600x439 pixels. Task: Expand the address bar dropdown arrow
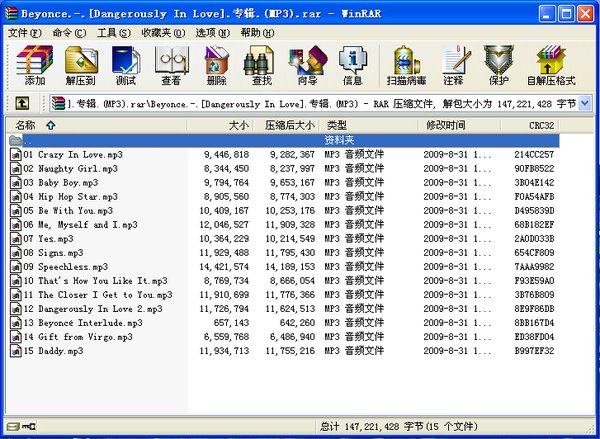(584, 103)
